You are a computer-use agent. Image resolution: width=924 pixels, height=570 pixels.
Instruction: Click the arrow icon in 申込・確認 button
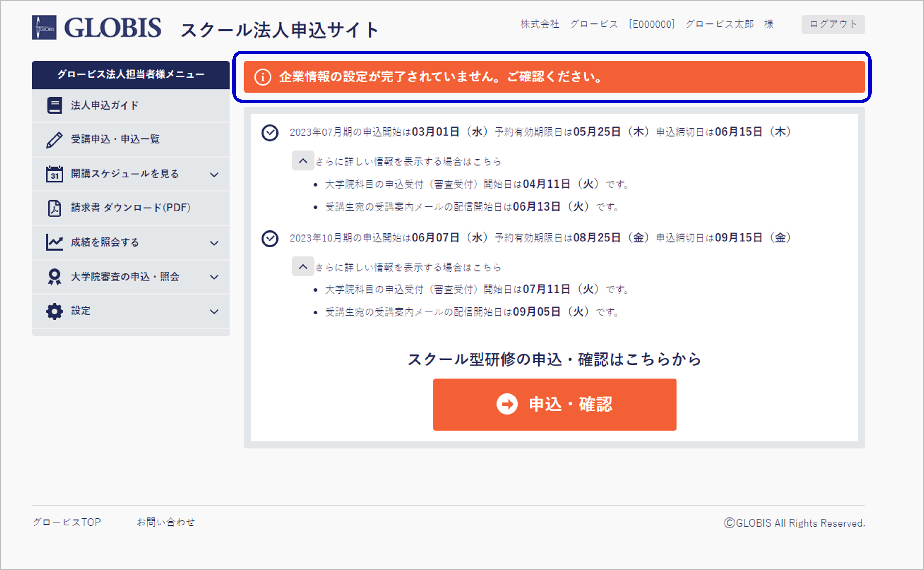point(507,404)
